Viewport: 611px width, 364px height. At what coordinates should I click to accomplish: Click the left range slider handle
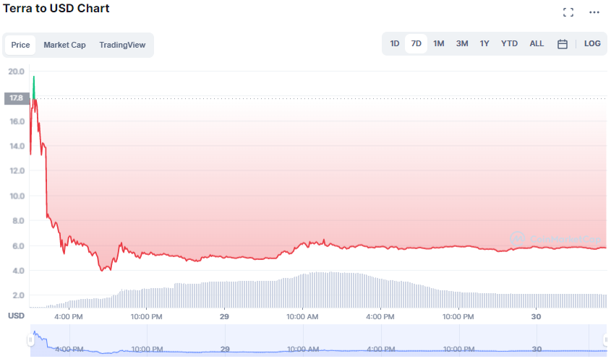pos(30,340)
